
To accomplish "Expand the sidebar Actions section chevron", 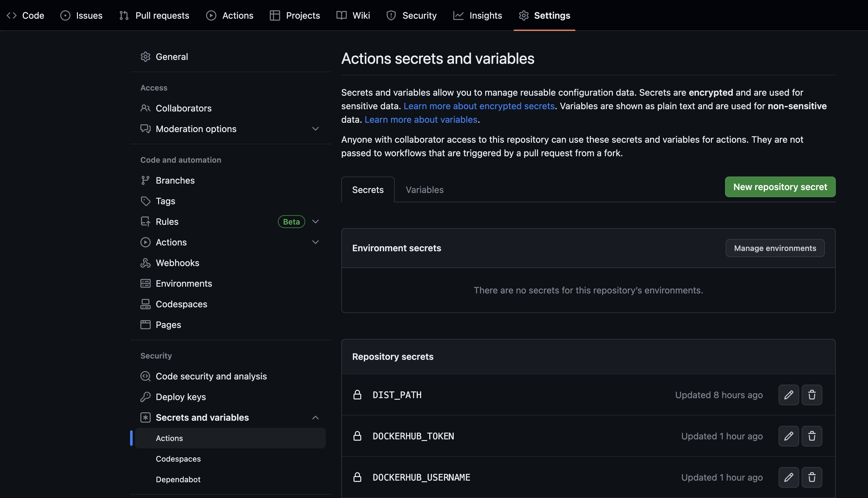I will click(315, 242).
